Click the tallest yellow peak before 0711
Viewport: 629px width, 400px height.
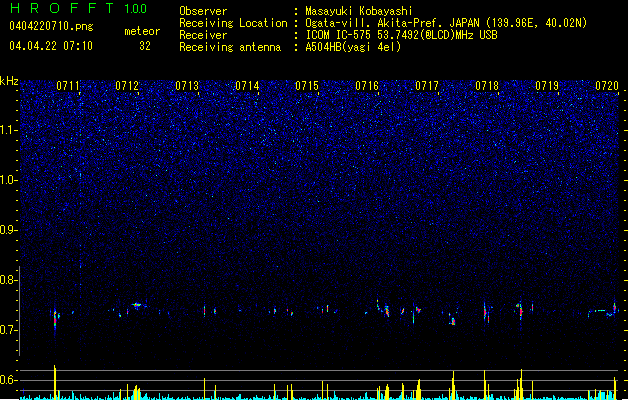(x=55, y=382)
